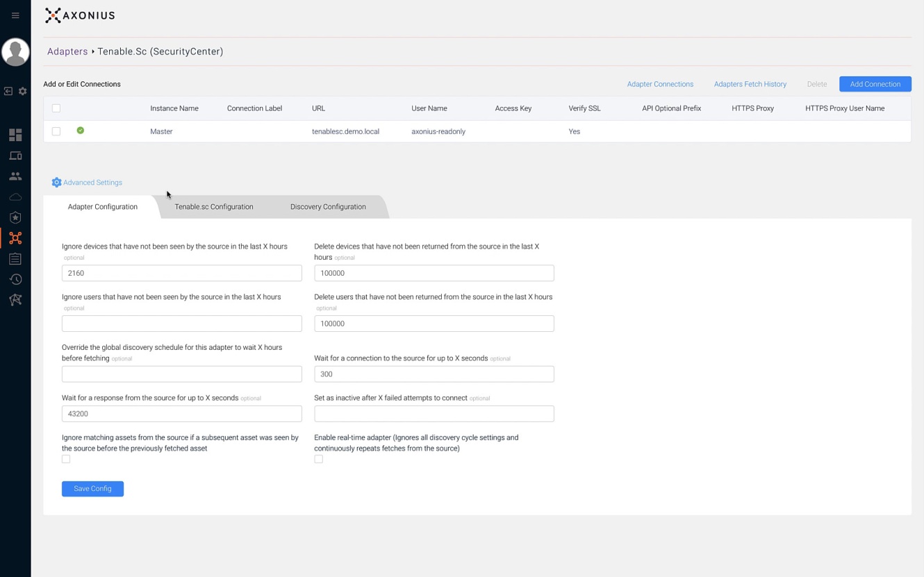
Task: Click the Yes value under Verify SSL
Action: pyautogui.click(x=574, y=131)
